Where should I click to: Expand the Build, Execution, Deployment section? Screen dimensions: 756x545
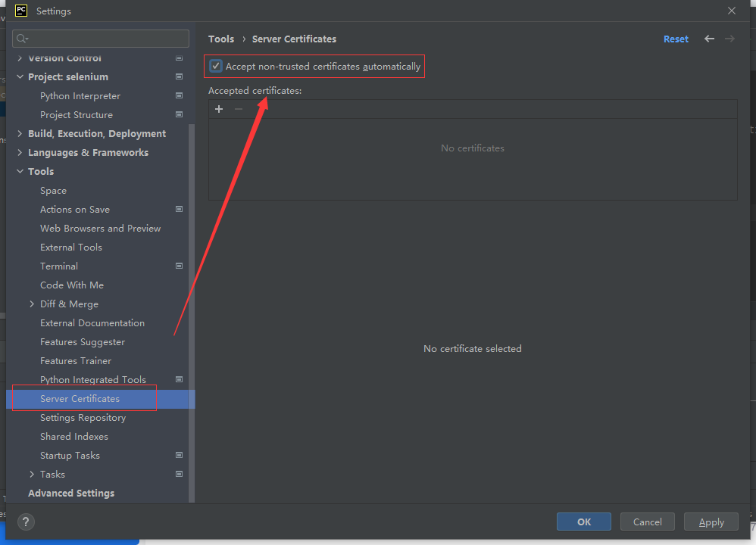point(20,134)
